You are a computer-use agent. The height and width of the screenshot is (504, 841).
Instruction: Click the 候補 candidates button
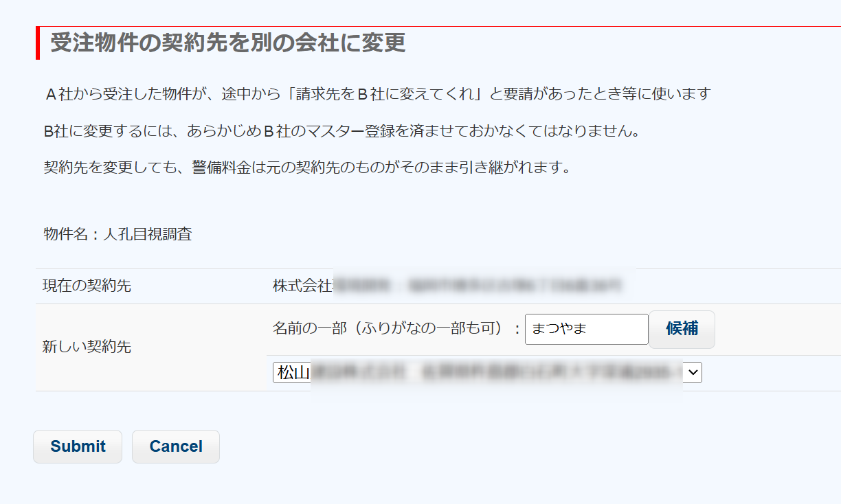682,329
